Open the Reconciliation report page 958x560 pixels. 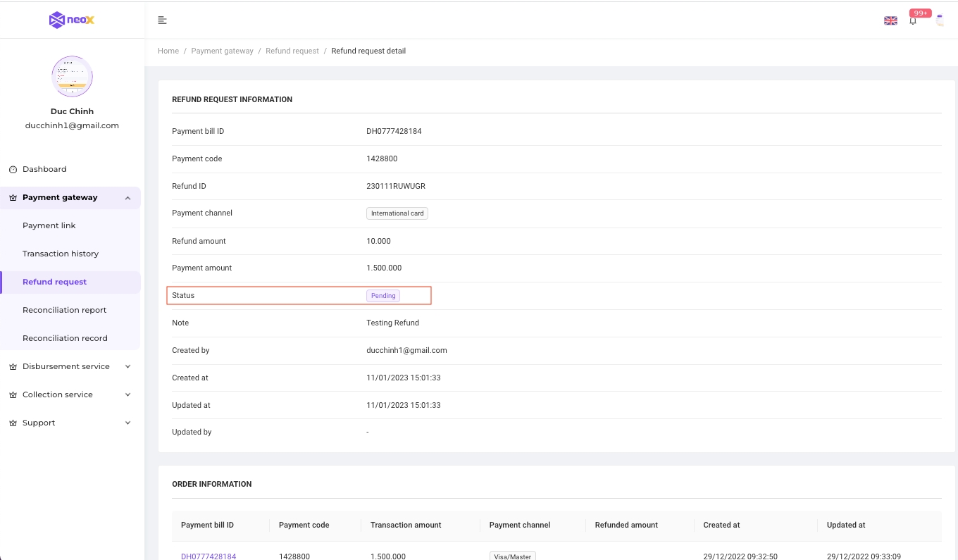pos(65,310)
